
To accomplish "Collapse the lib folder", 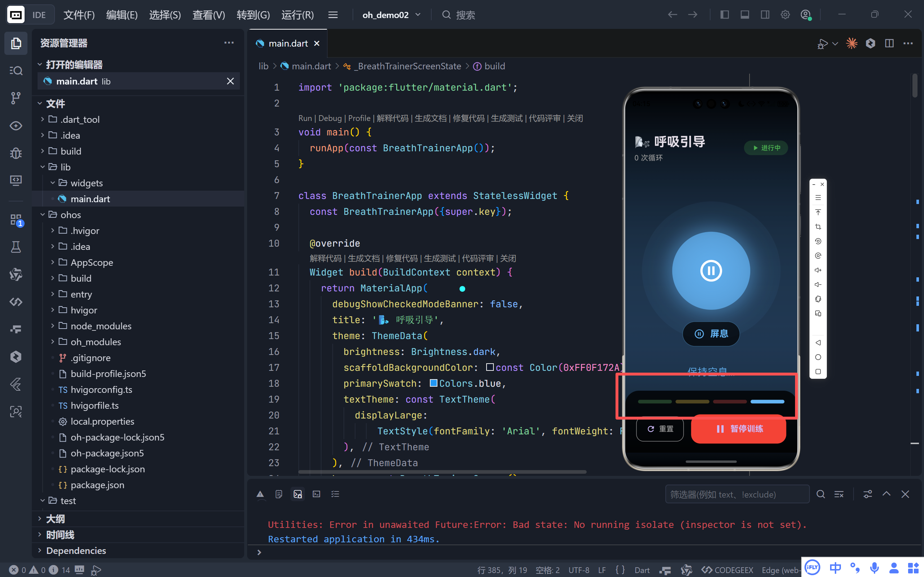I will coord(43,167).
